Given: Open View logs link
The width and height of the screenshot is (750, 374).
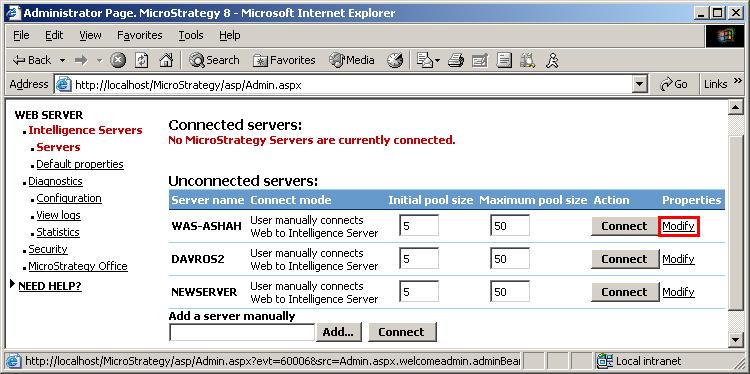Looking at the screenshot, I should click(58, 215).
